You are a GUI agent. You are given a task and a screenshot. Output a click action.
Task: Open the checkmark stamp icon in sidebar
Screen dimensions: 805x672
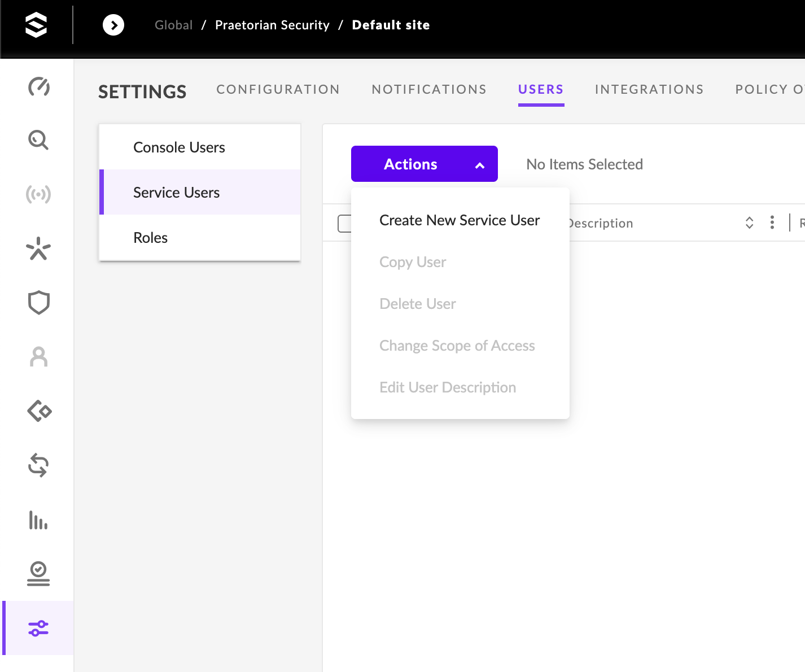tap(38, 574)
